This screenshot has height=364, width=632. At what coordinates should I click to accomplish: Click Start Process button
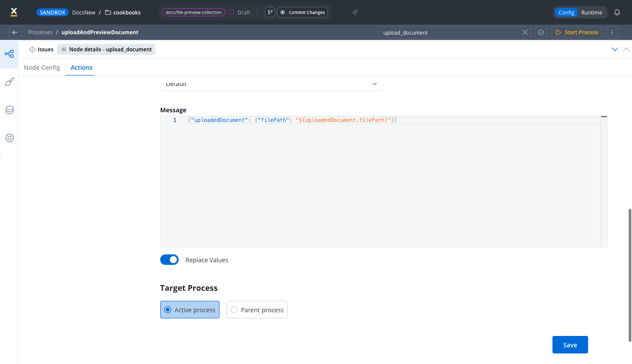click(x=577, y=32)
